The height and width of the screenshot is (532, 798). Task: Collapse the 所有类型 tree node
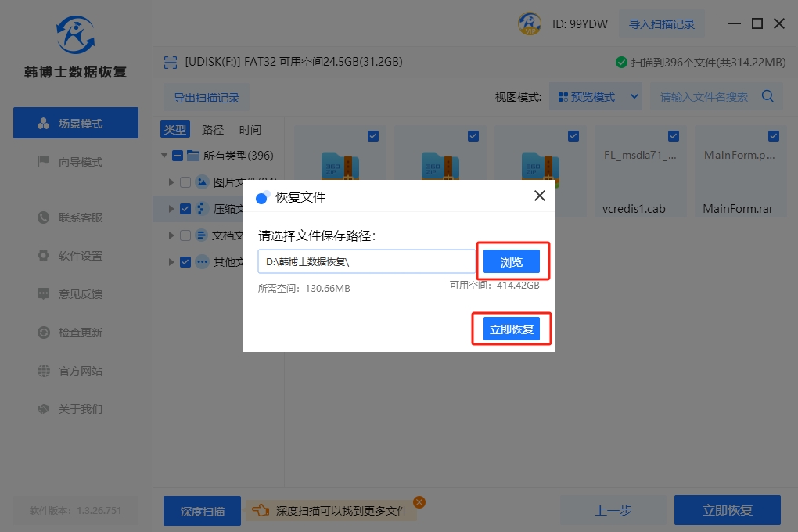tap(164, 156)
